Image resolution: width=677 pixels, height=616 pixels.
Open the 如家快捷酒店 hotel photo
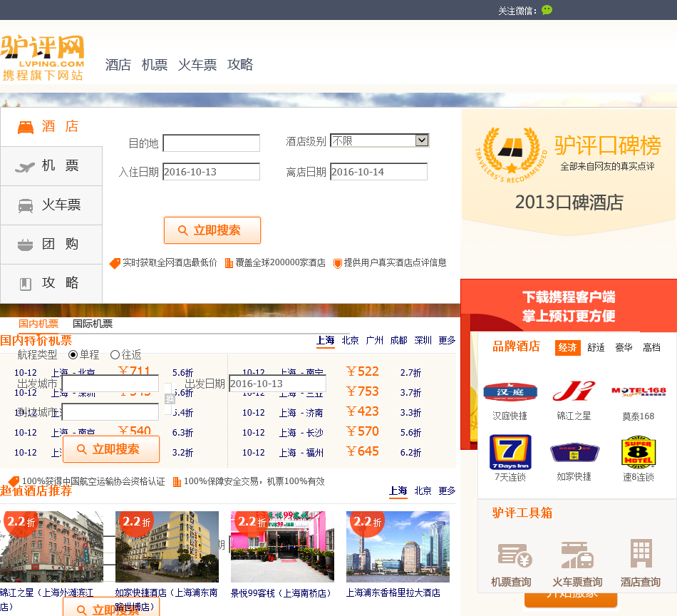click(167, 547)
